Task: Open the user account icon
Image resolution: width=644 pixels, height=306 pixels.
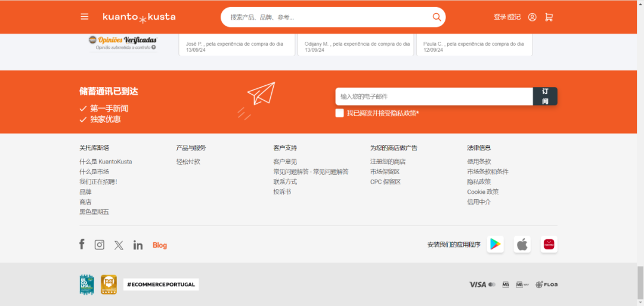Action: [532, 17]
